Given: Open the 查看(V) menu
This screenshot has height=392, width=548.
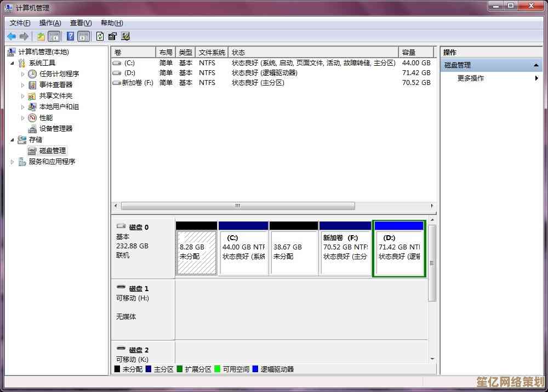Looking at the screenshot, I should [x=81, y=23].
